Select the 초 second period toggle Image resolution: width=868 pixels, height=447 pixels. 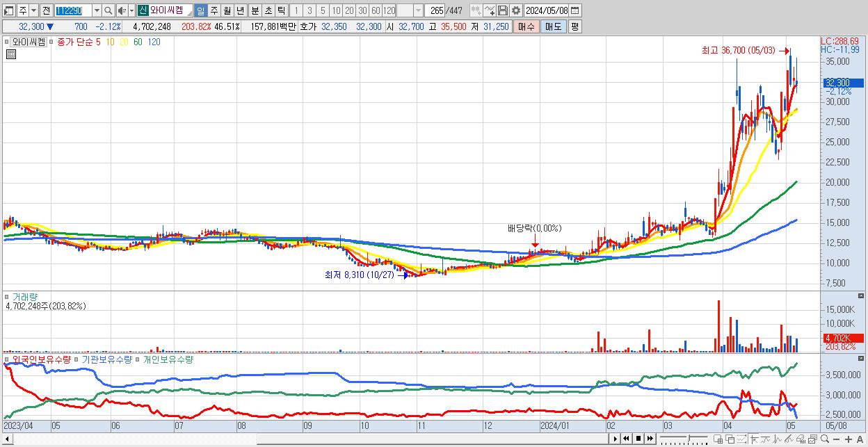(268, 10)
